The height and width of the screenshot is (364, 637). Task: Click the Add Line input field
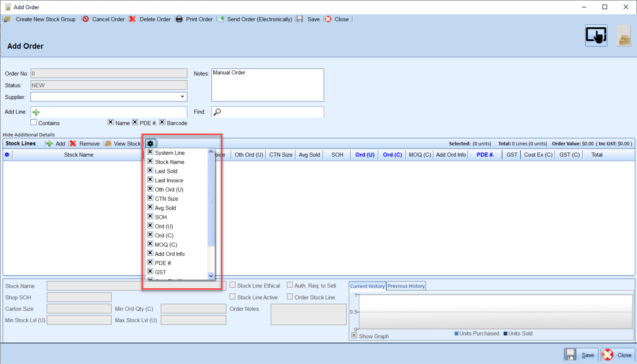pos(109,112)
